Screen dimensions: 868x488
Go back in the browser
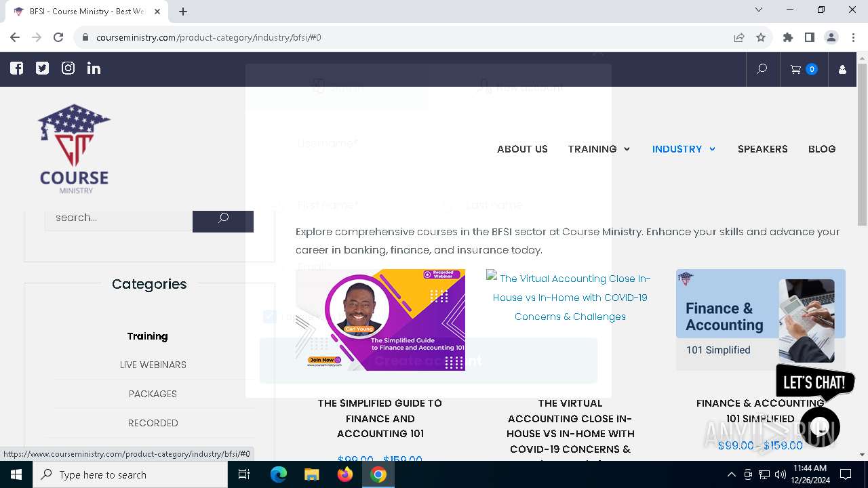click(x=15, y=37)
